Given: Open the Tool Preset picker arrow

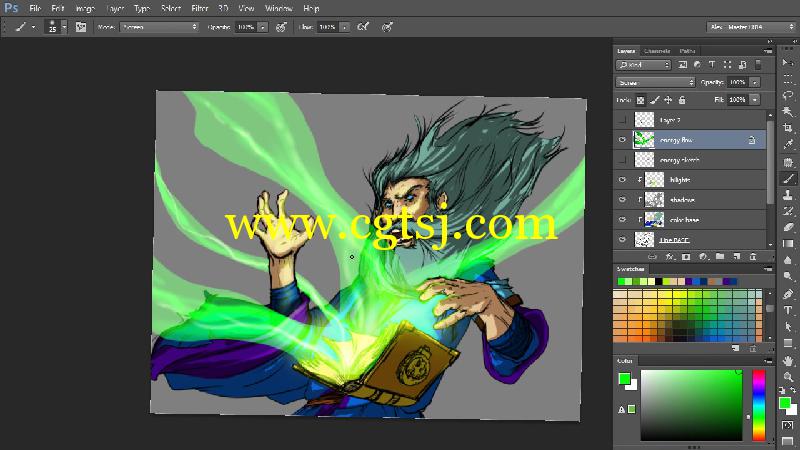Looking at the screenshot, I should click(34, 27).
